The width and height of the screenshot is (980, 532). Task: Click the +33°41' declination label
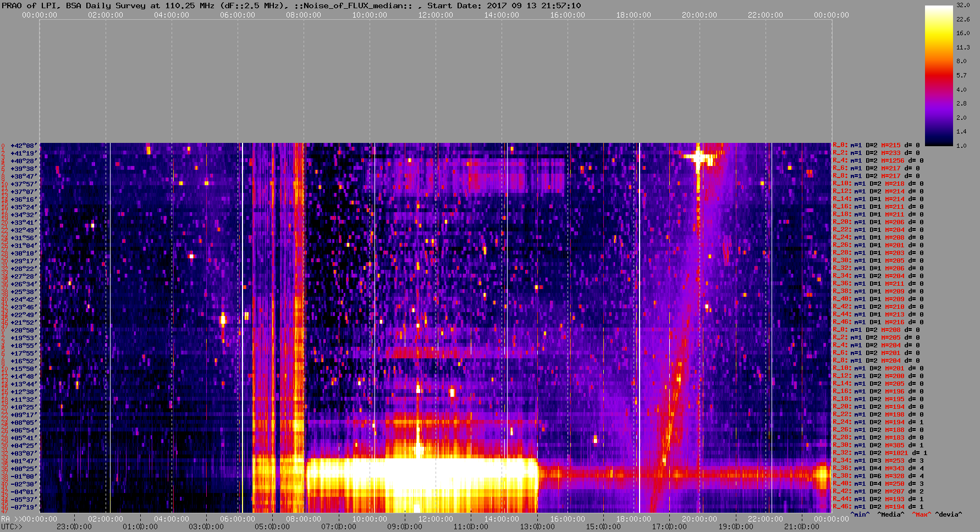[24, 223]
